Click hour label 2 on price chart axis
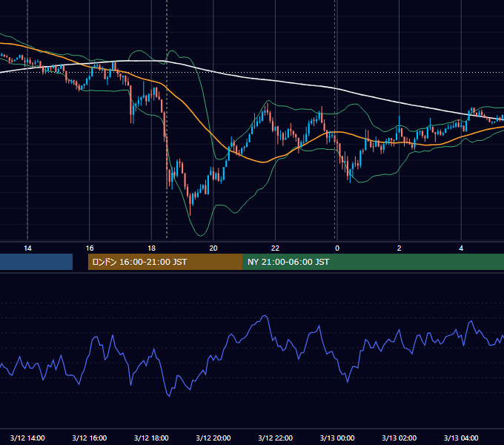The image size is (504, 445). [399, 248]
